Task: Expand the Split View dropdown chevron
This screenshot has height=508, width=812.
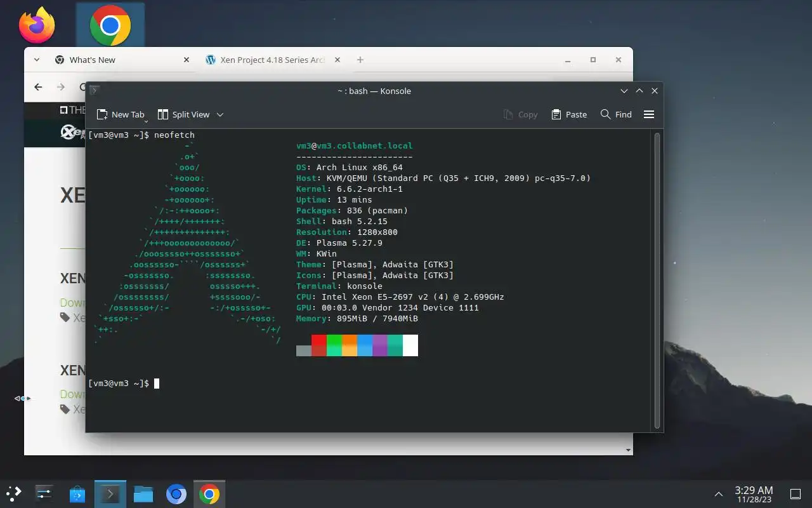Action: [x=220, y=114]
